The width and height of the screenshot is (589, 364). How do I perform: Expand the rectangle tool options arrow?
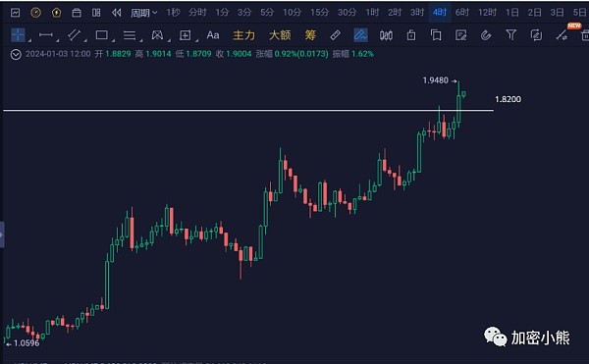coord(113,40)
